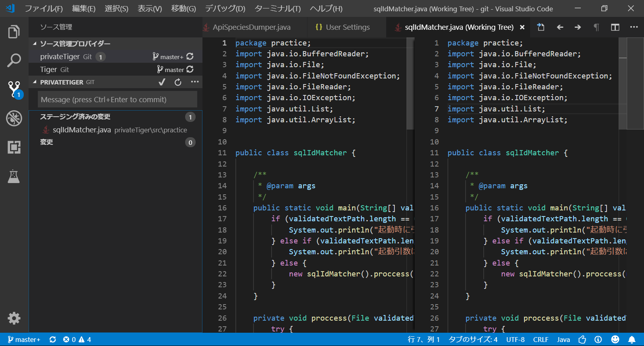Checkout branch master for Tiger
The width and height of the screenshot is (644, 346).
pos(170,70)
